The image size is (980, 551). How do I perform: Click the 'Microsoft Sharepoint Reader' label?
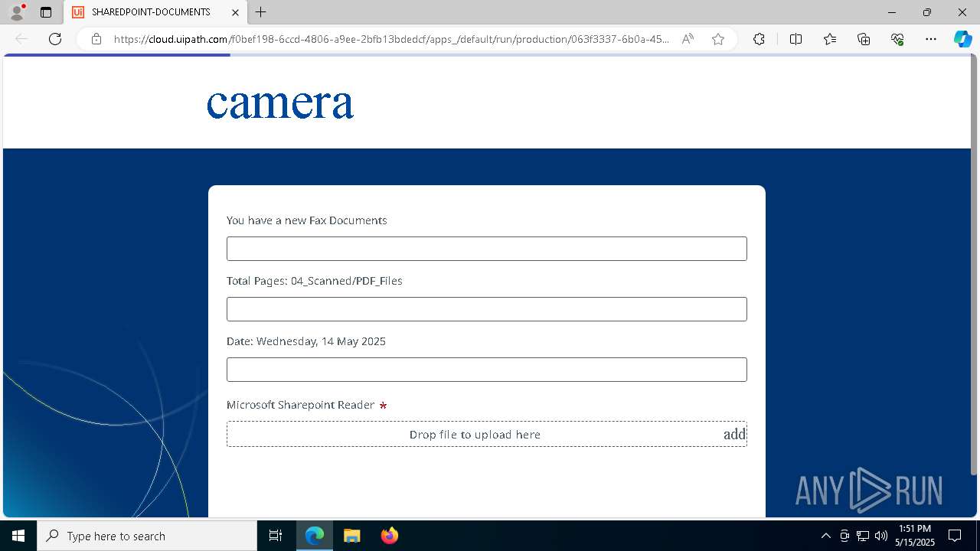[x=300, y=405]
